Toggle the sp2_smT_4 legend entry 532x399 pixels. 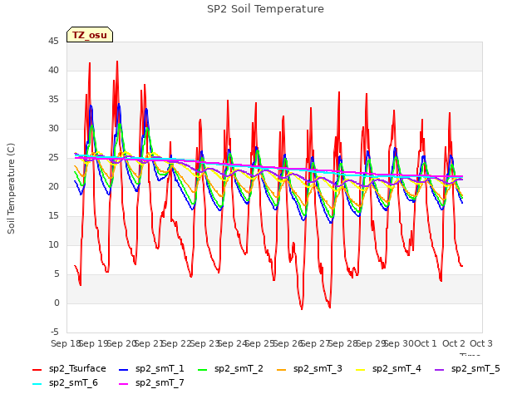[x=388, y=368]
